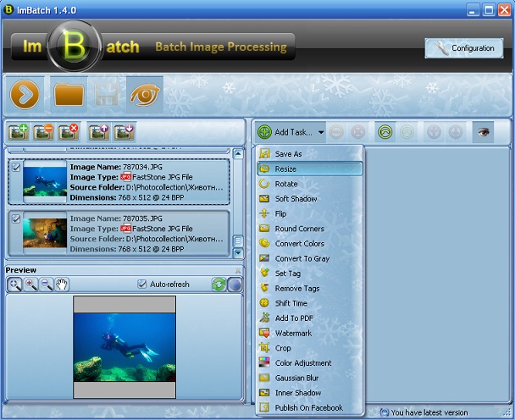515x420 pixels.
Task: Click the orange folder icon in top toolbar
Action: [x=69, y=95]
